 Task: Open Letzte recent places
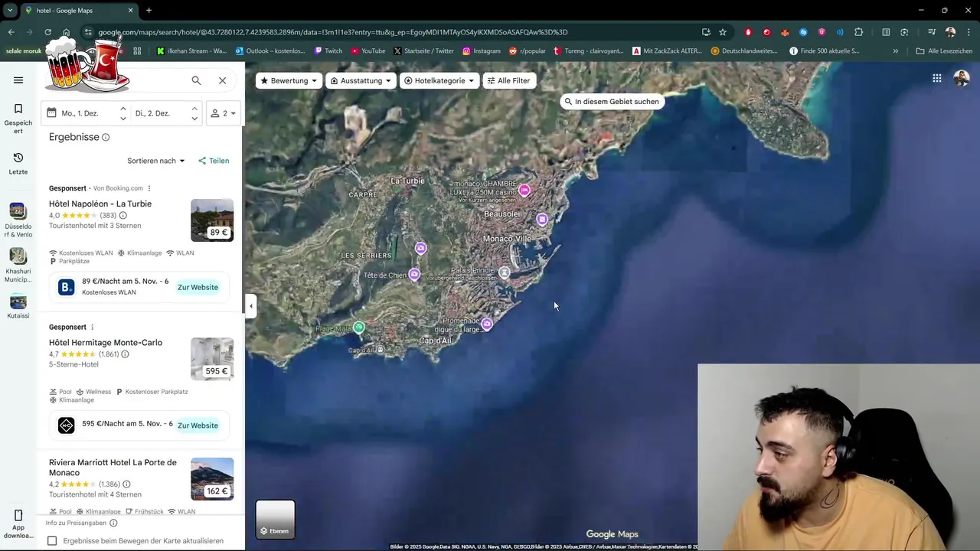pyautogui.click(x=18, y=163)
